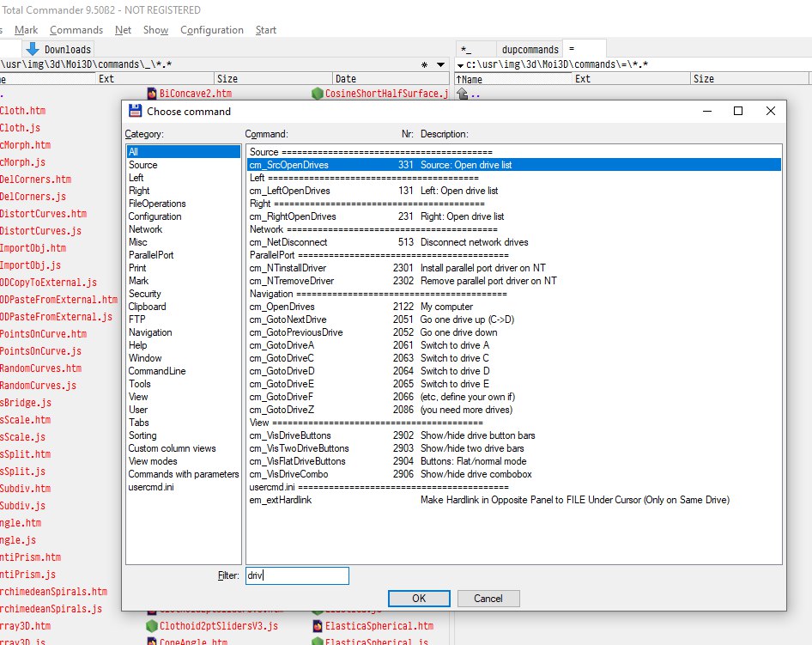
Task: Open the Show menu
Action: coord(156,30)
